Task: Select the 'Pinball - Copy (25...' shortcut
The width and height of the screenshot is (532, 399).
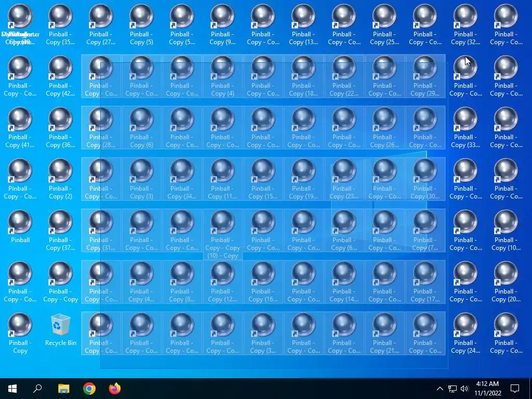Action: [x=384, y=24]
